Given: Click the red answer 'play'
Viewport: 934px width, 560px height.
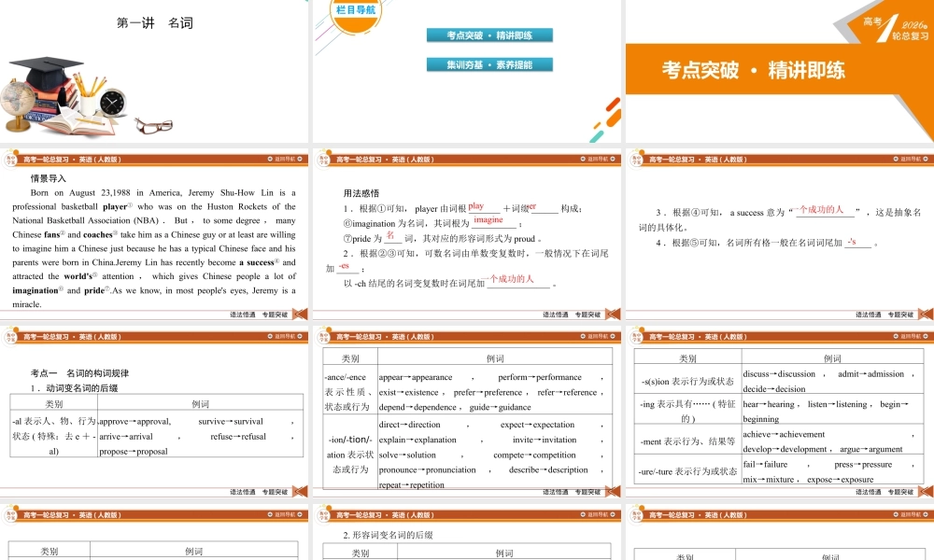Looking at the screenshot, I should point(476,206).
